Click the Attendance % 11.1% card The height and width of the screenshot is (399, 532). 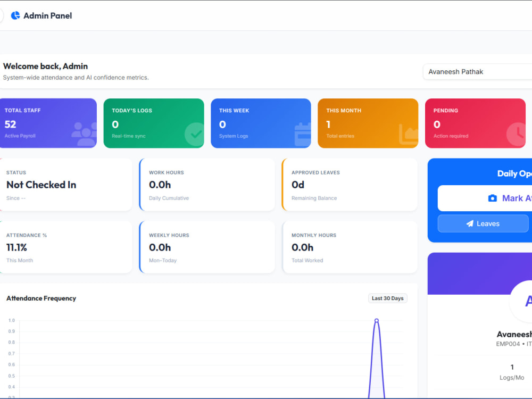[x=66, y=247]
